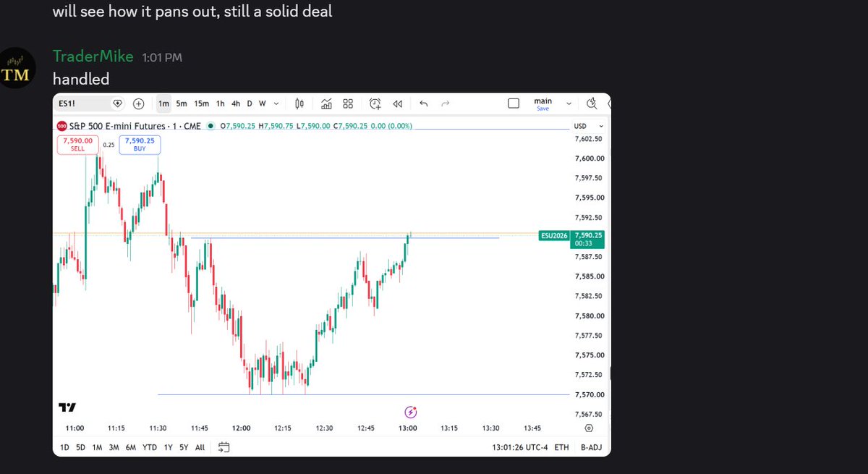This screenshot has width=868, height=474.
Task: Switch to the 4h timeframe
Action: pos(235,103)
